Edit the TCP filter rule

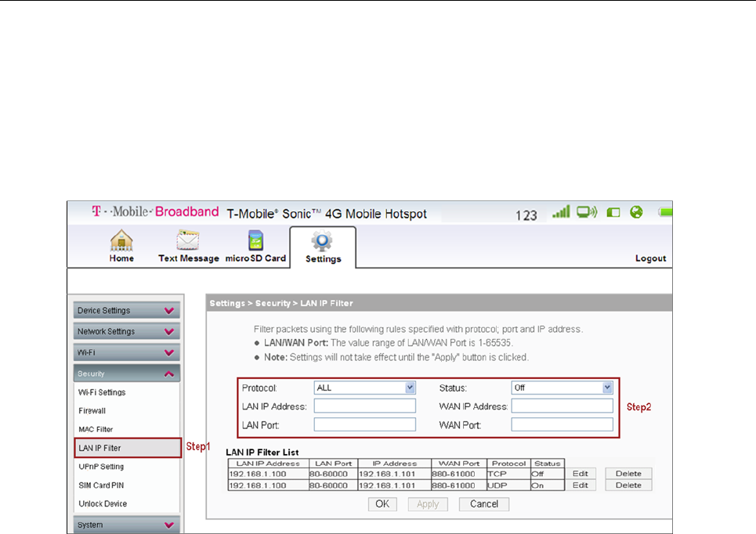point(581,474)
